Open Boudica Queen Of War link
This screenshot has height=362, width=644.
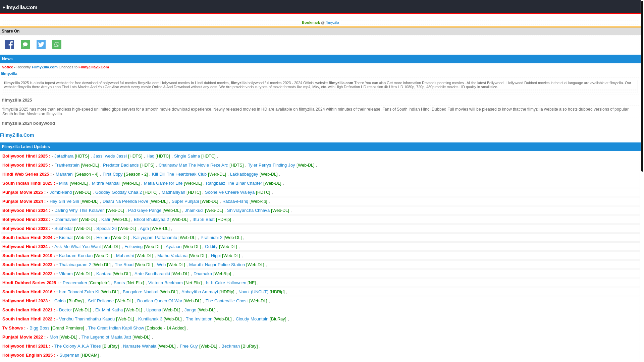click(160, 301)
